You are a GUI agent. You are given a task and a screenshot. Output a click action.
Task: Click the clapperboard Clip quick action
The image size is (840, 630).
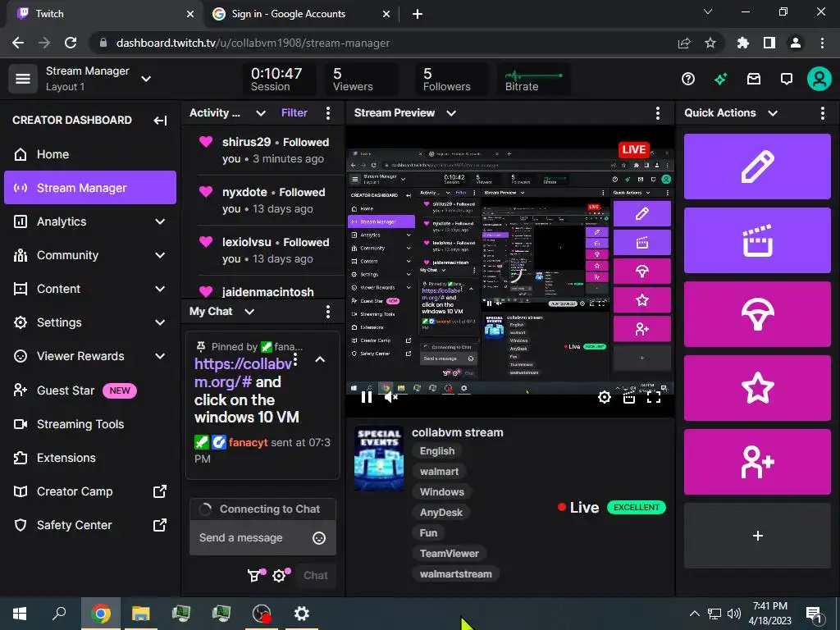[757, 240]
